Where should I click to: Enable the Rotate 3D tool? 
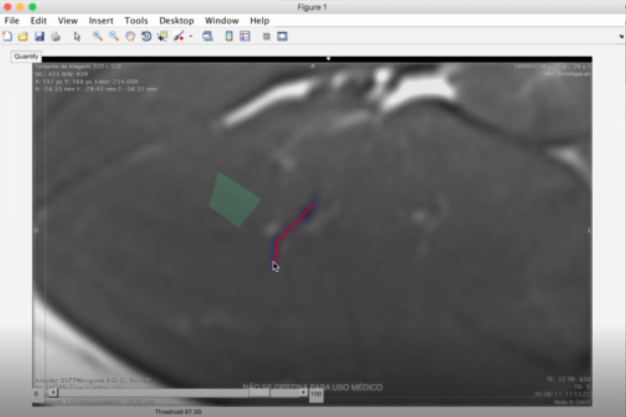pyautogui.click(x=145, y=36)
